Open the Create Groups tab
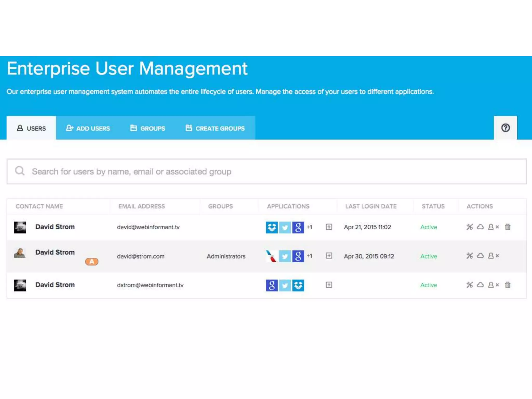 (215, 128)
